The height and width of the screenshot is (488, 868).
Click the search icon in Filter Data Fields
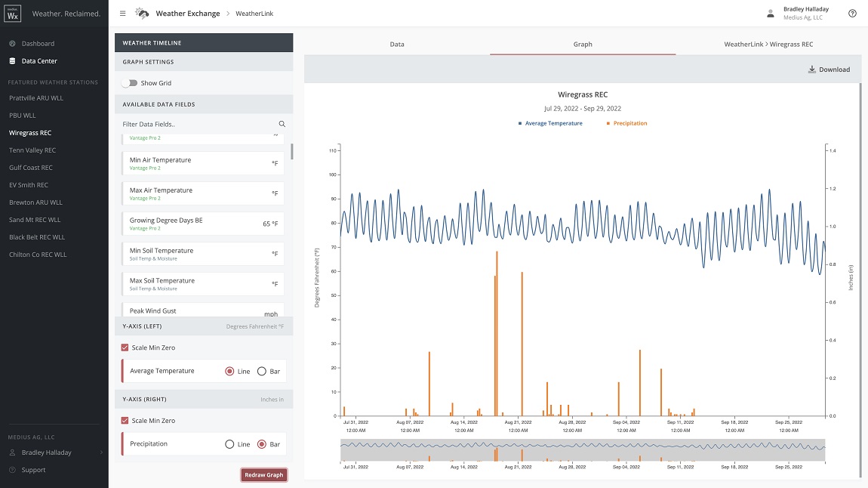282,124
